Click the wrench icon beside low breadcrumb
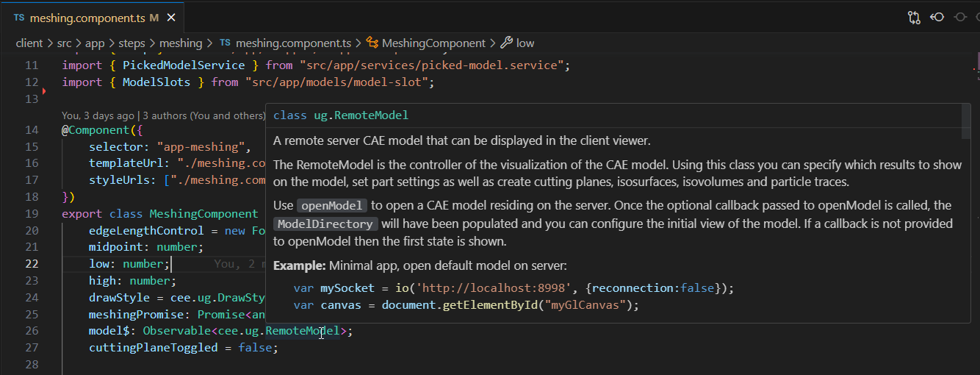 pyautogui.click(x=506, y=43)
